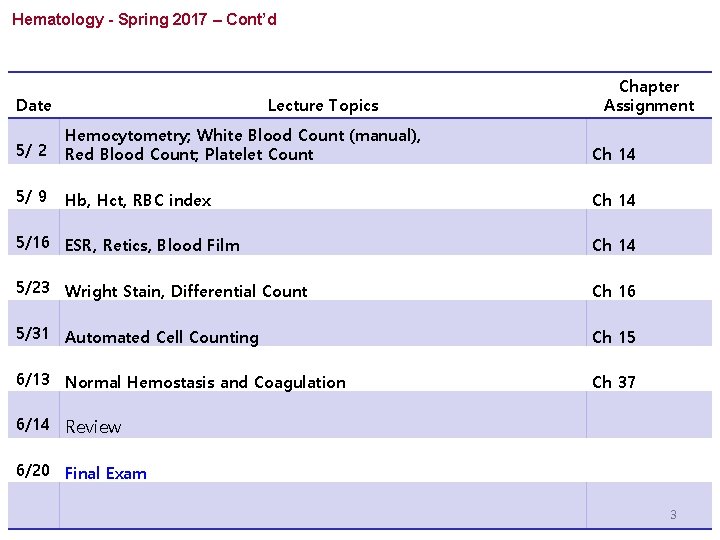720x540 pixels.
Task: Select the Ch 15 chapter cell
Action: pos(614,337)
